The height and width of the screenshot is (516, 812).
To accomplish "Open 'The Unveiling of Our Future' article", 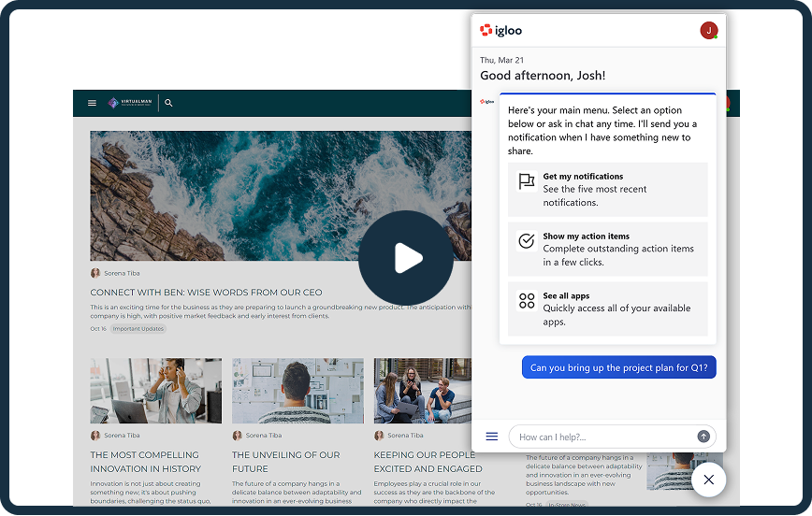I will 286,462.
